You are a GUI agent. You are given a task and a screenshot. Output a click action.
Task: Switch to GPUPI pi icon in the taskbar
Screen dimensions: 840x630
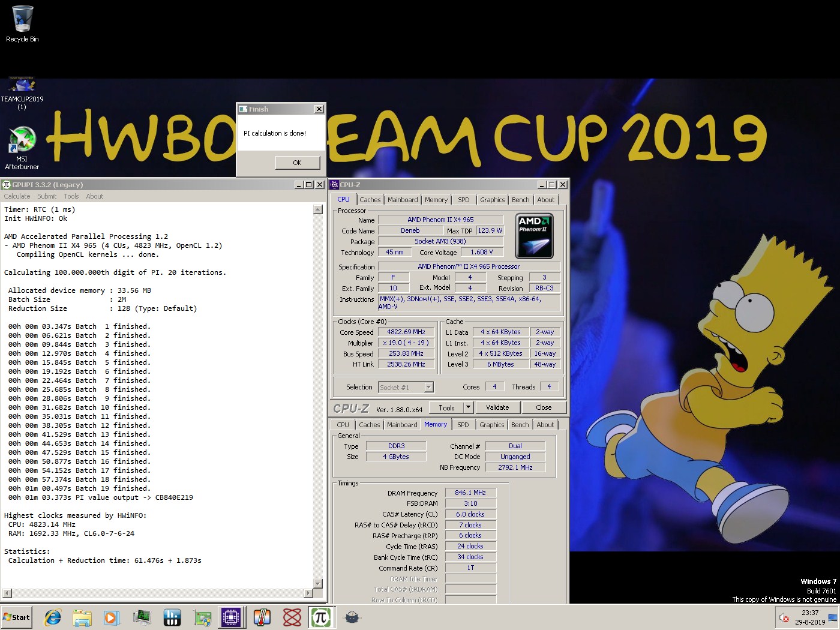tap(321, 617)
